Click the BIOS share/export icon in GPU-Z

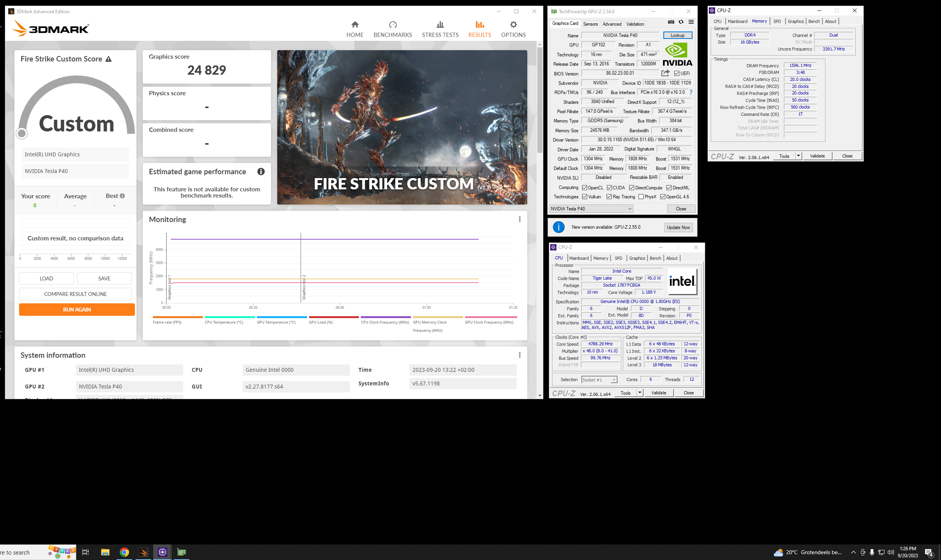(x=665, y=73)
